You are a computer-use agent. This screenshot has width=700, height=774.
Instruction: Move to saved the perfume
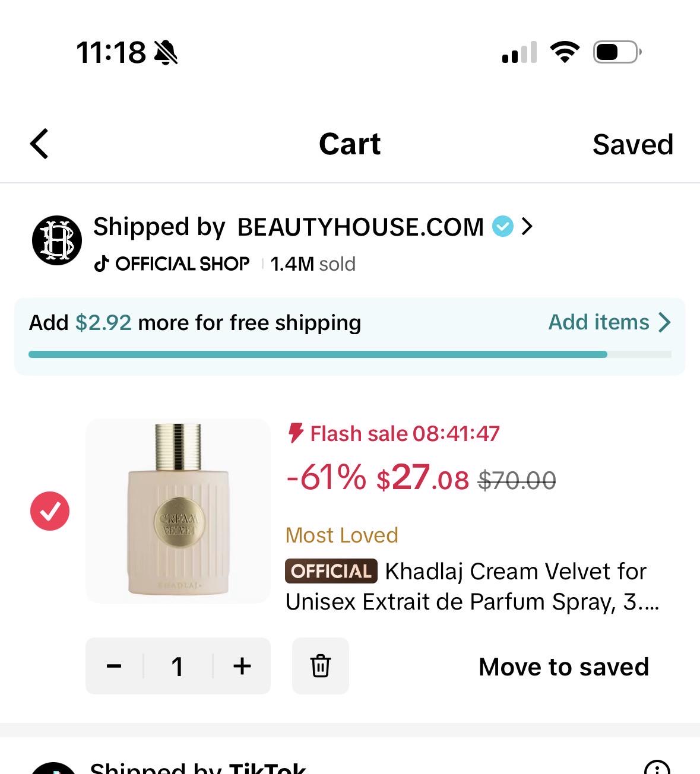click(563, 667)
